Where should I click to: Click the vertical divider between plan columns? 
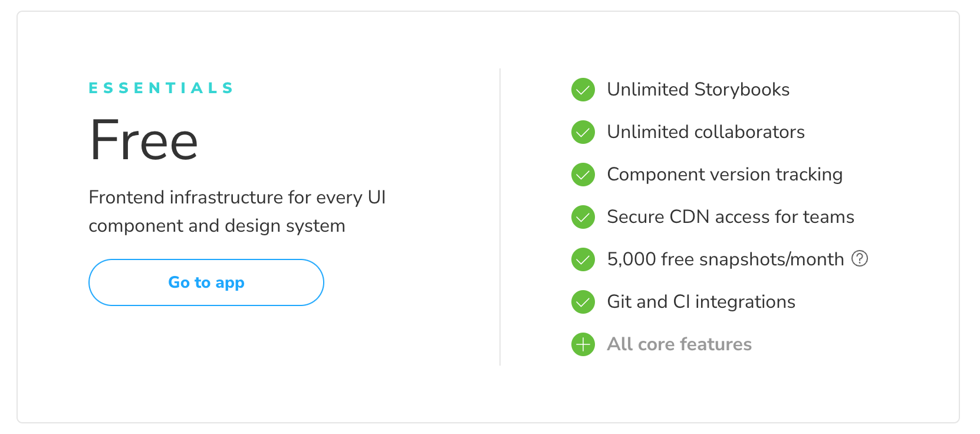tap(500, 217)
